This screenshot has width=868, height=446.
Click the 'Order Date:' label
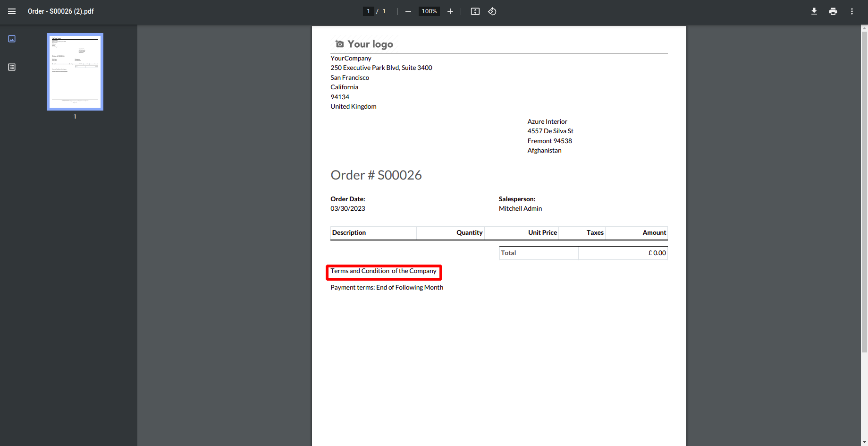[348, 199]
